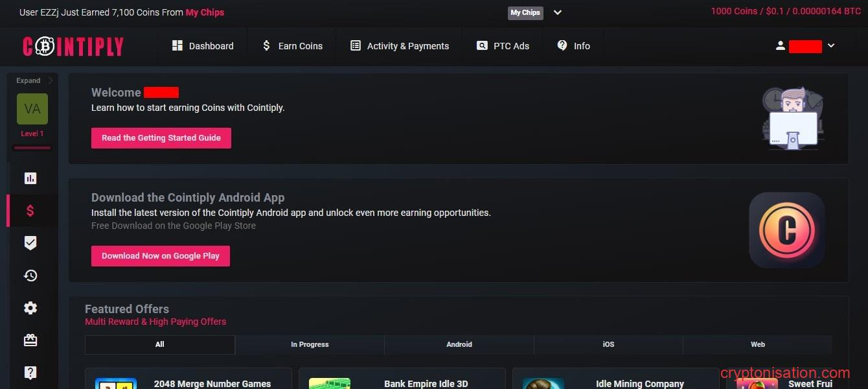Image resolution: width=868 pixels, height=389 pixels.
Task: Click Read the Getting Started Guide button
Action: click(x=161, y=138)
